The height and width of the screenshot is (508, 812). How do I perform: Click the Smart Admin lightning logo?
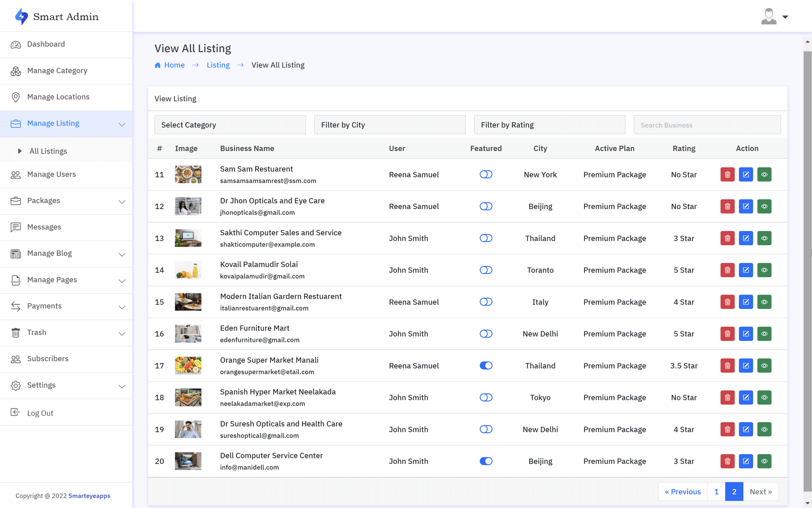(x=20, y=16)
